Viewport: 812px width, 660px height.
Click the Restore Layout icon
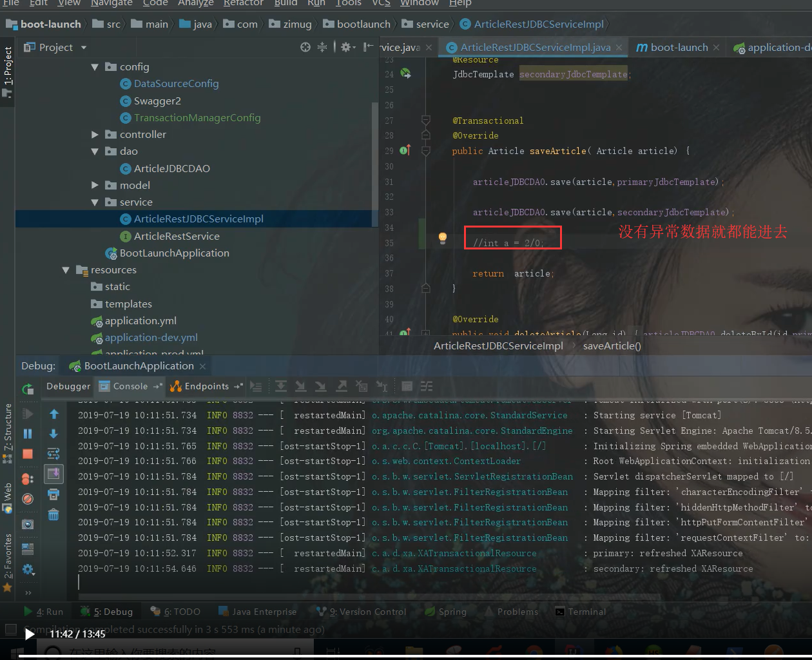(x=28, y=549)
